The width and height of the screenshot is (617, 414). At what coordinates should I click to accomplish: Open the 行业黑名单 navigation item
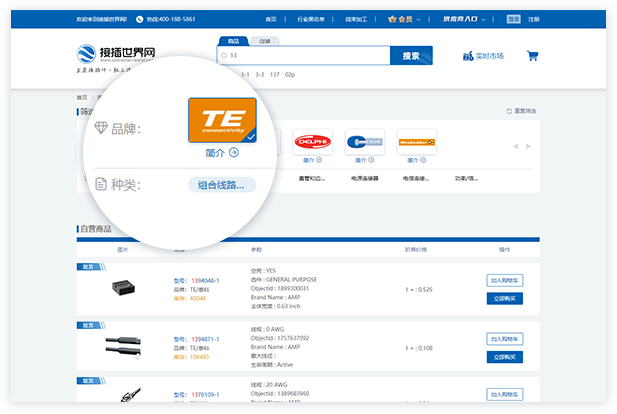pos(311,19)
